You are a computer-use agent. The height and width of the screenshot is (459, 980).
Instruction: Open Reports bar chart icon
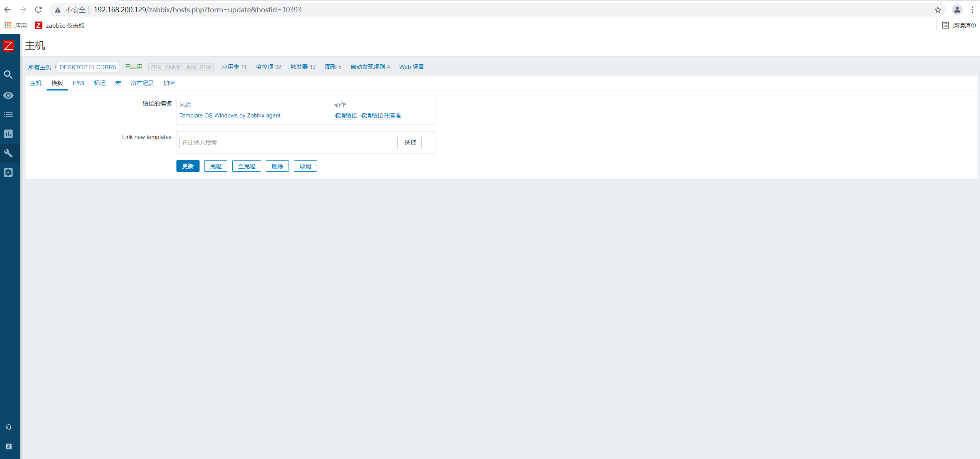point(8,134)
